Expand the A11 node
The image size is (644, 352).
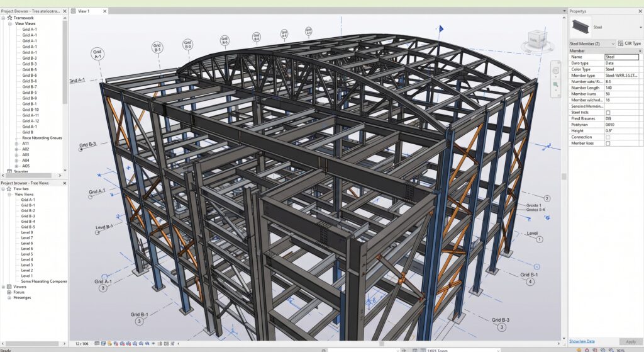pyautogui.click(x=16, y=144)
